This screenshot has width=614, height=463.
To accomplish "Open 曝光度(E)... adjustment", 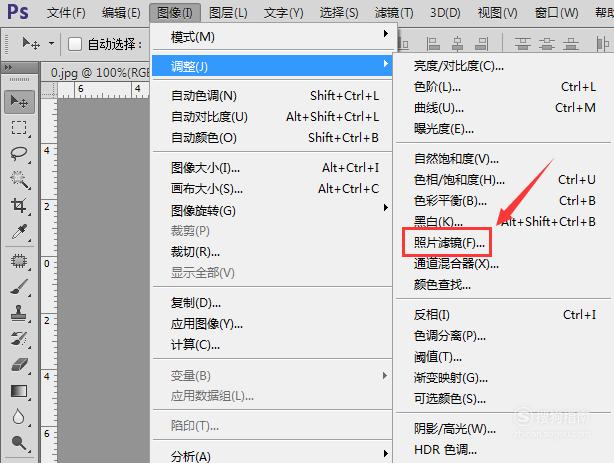I will [504, 128].
